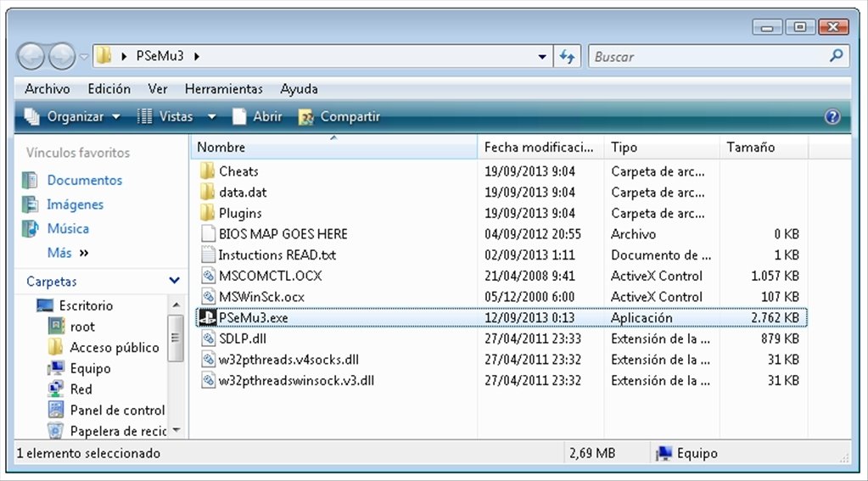Click the 1.057 KB size value
868x481 pixels.
pos(775,276)
